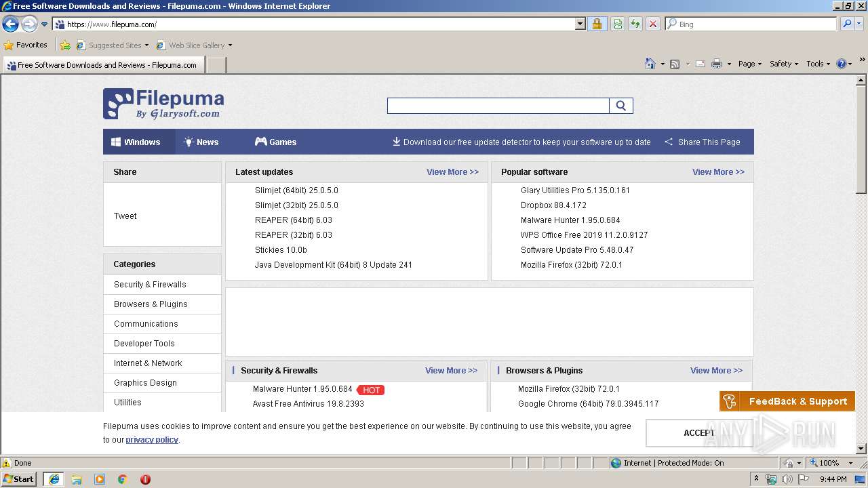The width and height of the screenshot is (868, 488).
Task: Click the FeedBack & Support button
Action: pyautogui.click(x=787, y=401)
